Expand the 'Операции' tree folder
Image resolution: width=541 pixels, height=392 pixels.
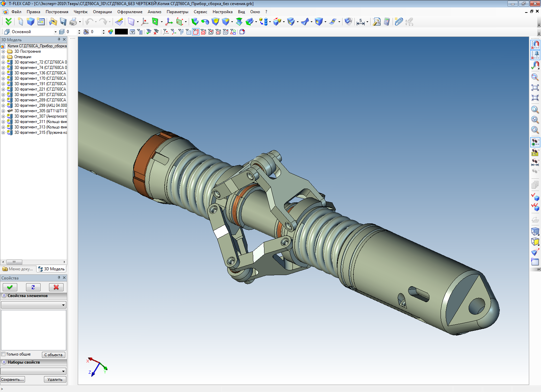point(3,57)
